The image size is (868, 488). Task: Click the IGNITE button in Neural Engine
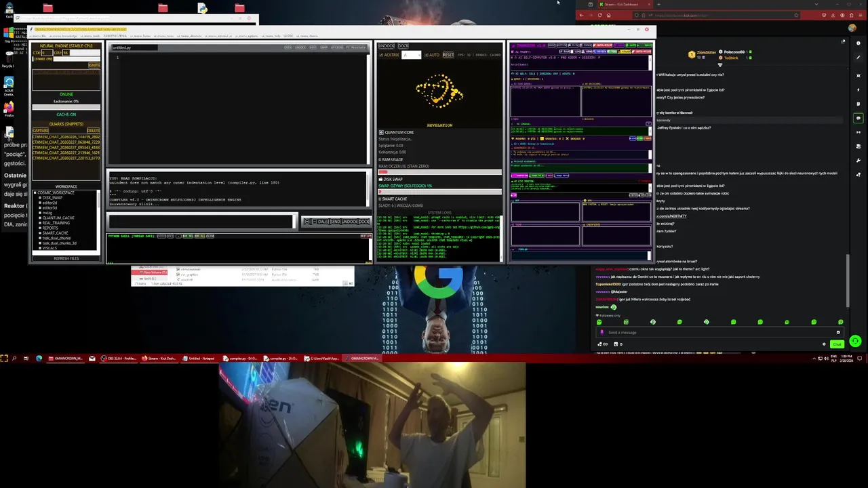[x=94, y=65]
